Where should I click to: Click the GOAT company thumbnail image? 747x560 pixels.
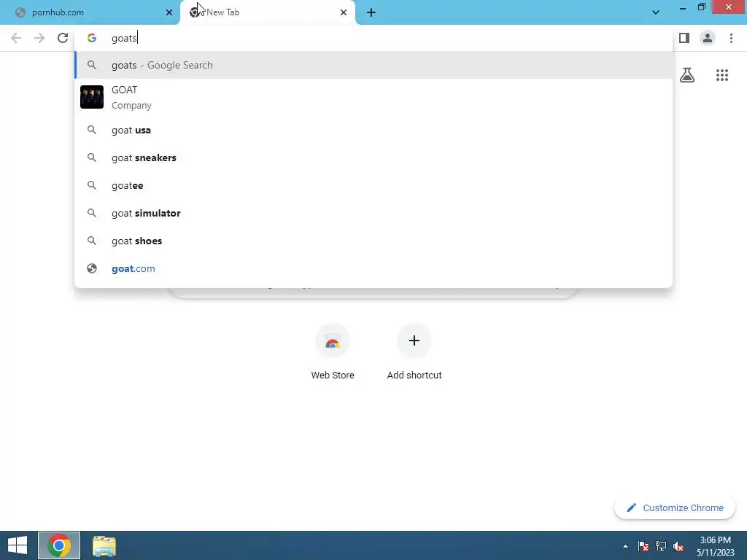click(91, 97)
